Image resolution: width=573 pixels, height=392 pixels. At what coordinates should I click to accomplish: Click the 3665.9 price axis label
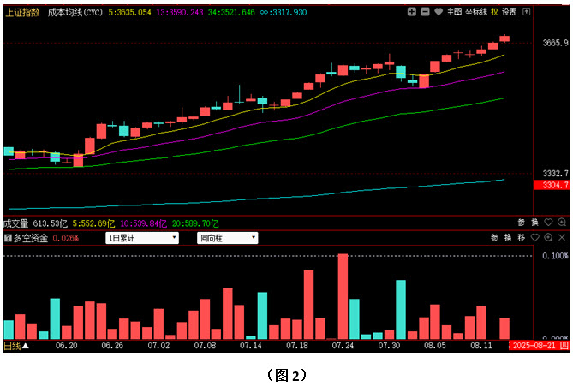556,43
